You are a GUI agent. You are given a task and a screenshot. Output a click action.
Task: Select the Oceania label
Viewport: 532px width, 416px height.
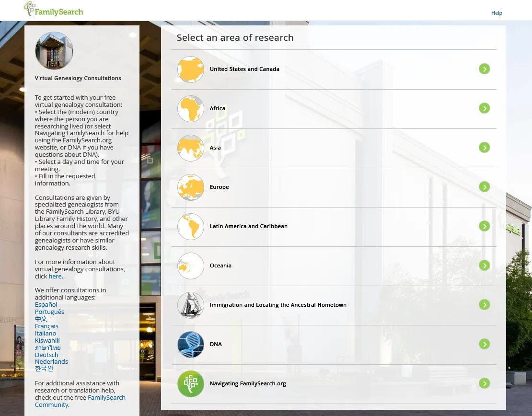pyautogui.click(x=220, y=266)
